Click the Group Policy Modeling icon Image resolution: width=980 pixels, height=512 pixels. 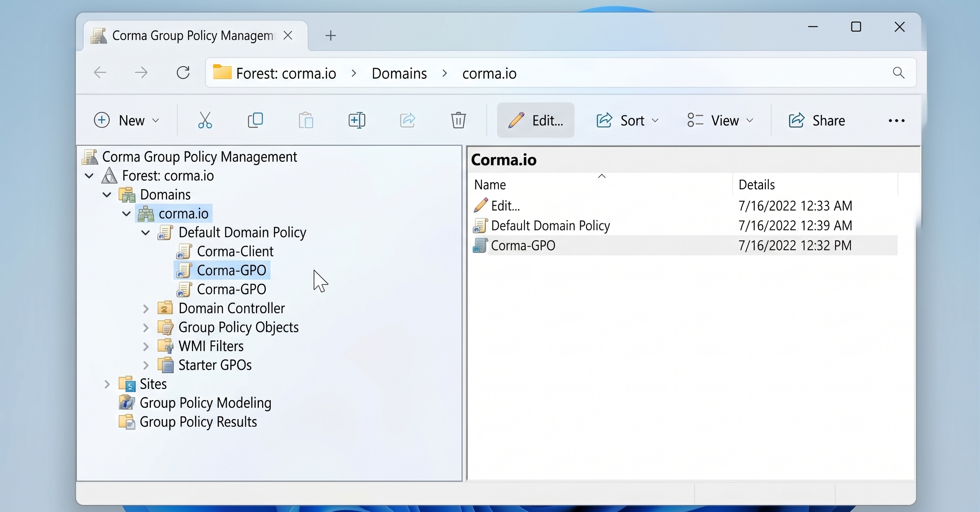[126, 402]
